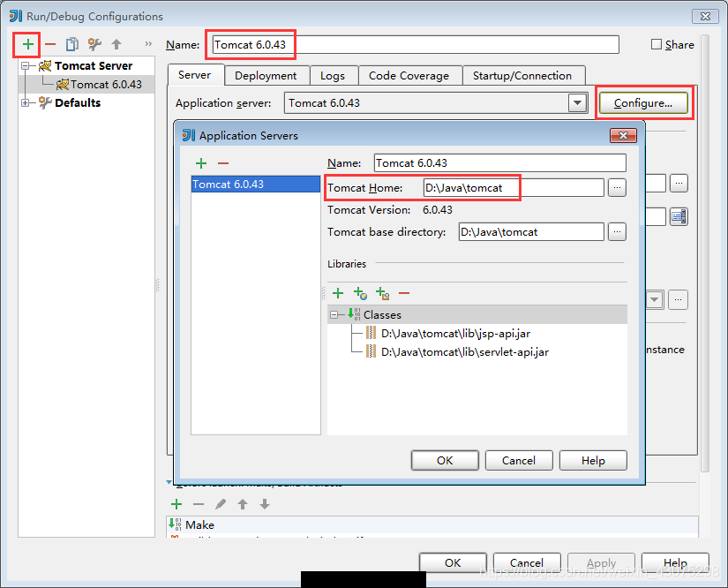Select Defaults tree item
Image resolution: width=728 pixels, height=588 pixels.
(70, 102)
